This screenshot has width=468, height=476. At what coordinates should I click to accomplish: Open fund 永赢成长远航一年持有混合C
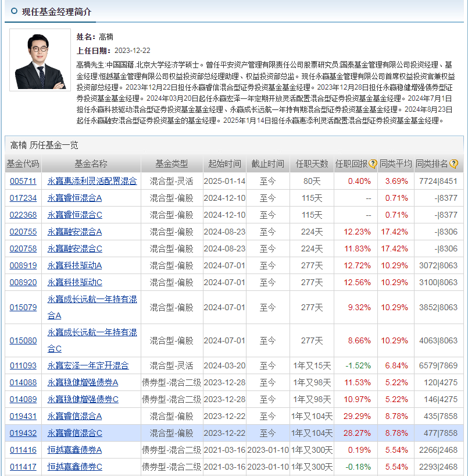click(92, 340)
